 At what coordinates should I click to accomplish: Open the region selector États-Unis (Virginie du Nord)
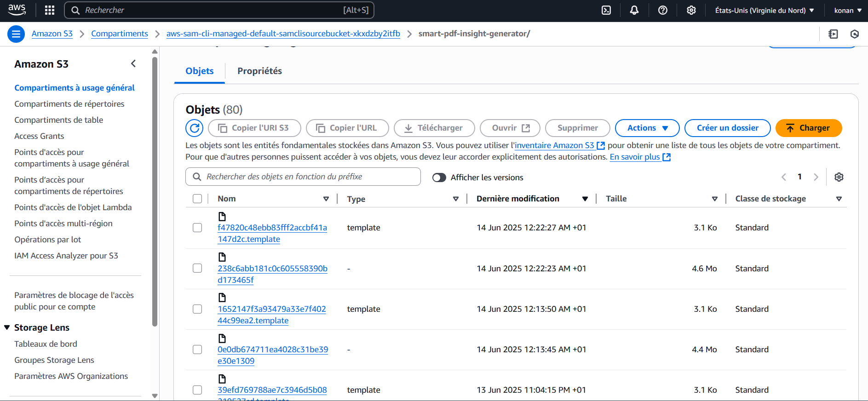point(765,10)
